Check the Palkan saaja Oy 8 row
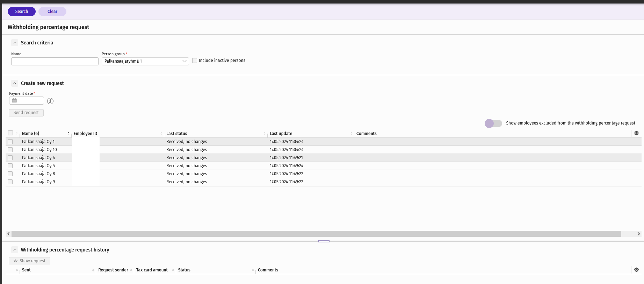Screen dimensions: 644x284 point(10,174)
